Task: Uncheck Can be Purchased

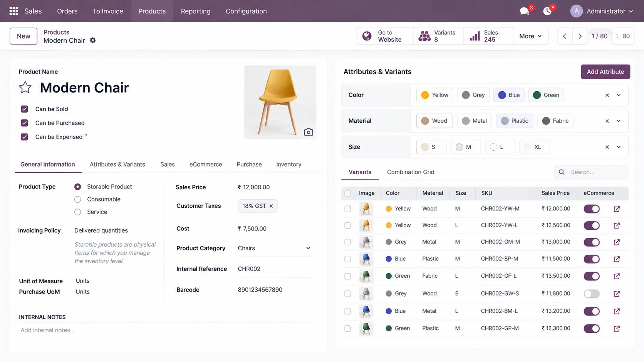Action: (x=24, y=123)
